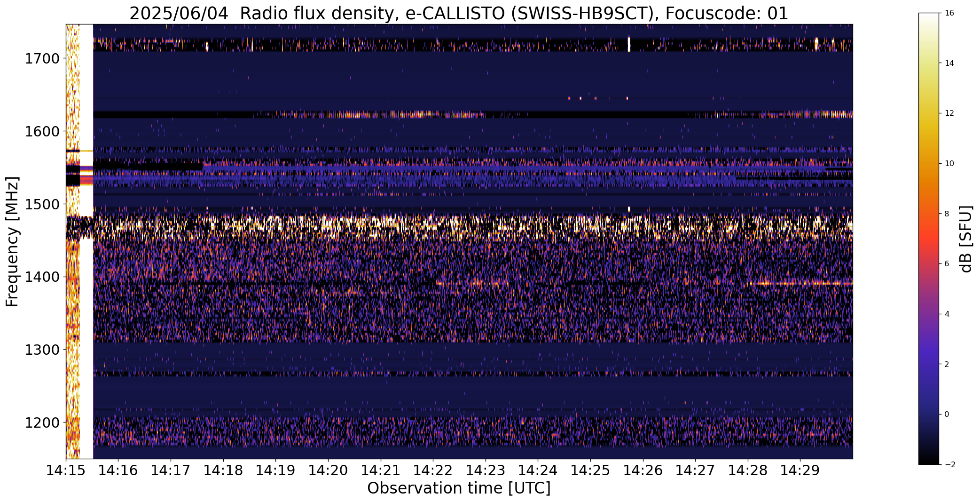
Task: Click the 14:26 time tick label
Action: point(643,470)
